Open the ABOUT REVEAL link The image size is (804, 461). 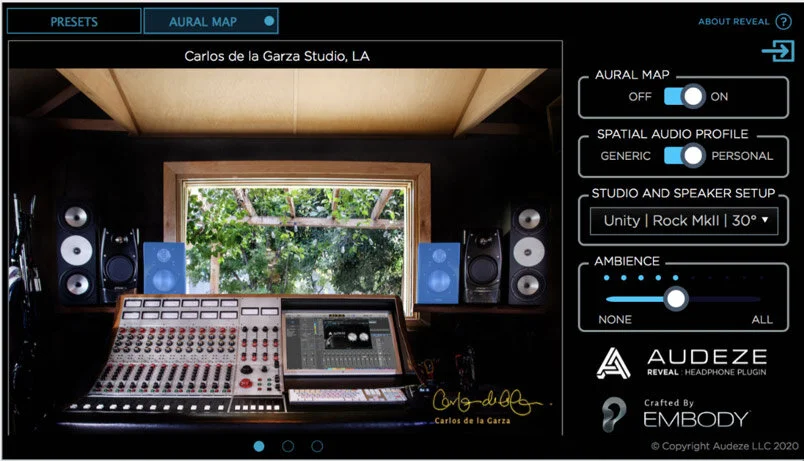734,22
